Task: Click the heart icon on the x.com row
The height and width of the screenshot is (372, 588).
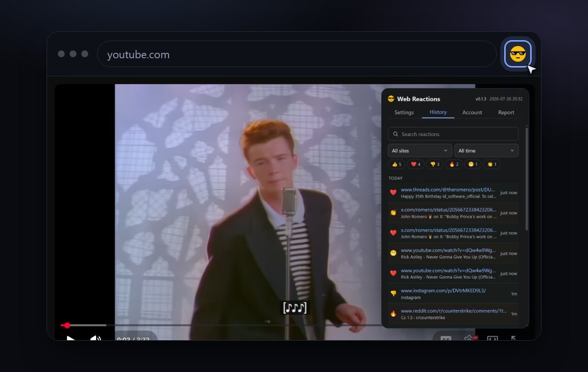Action: click(x=393, y=233)
